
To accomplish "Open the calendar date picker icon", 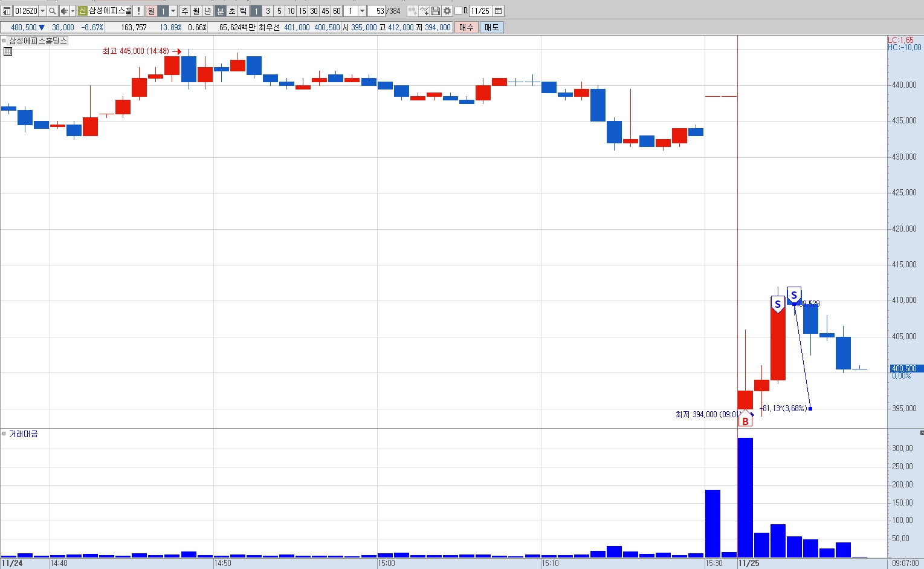I will [499, 11].
